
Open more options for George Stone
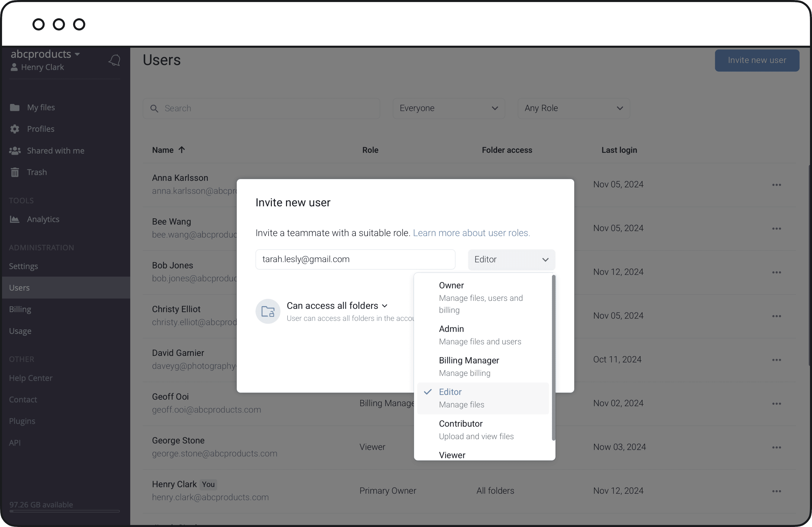tap(776, 448)
